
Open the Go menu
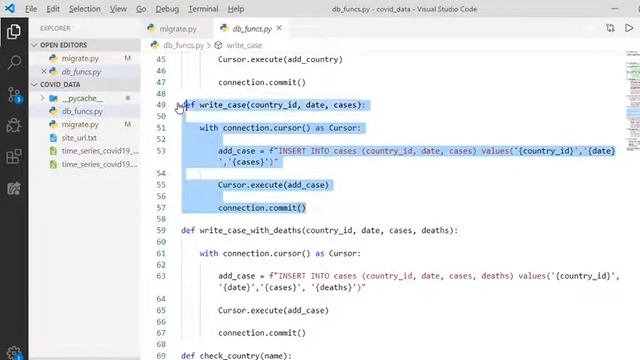[141, 9]
